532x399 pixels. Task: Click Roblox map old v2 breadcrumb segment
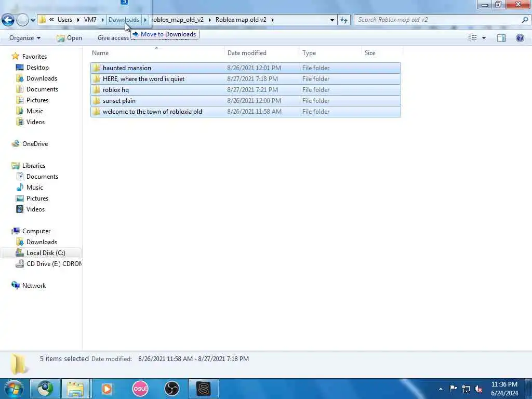click(241, 20)
